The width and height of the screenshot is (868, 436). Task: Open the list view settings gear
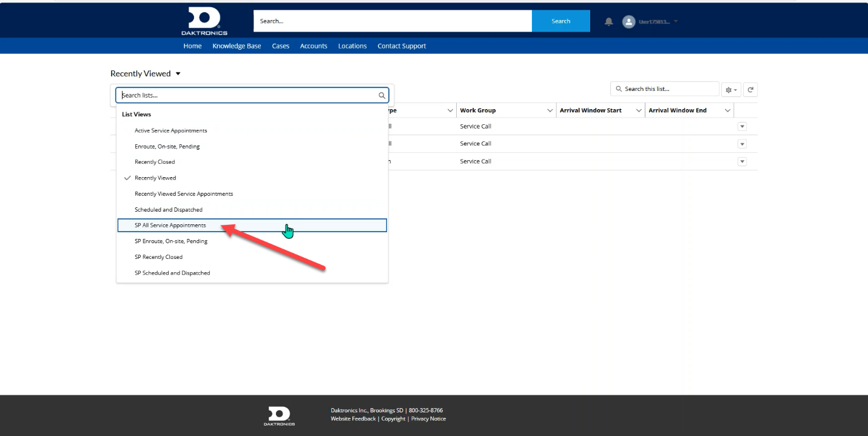tap(731, 90)
